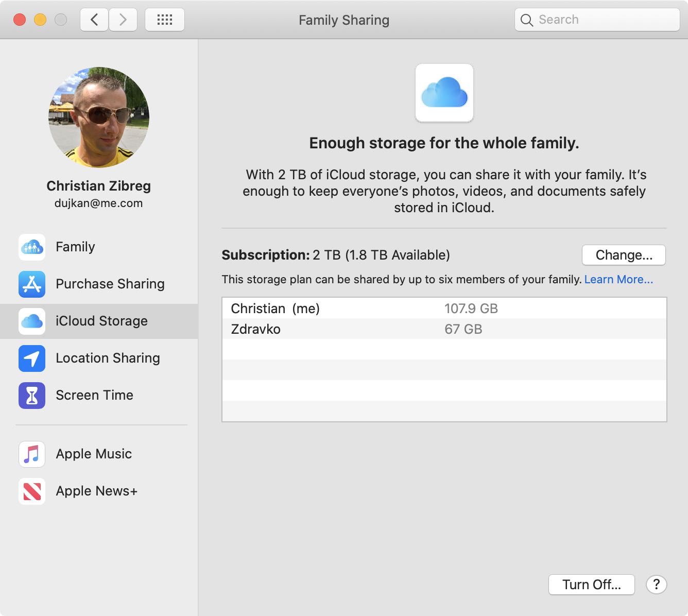Open Apple News+ settings

coord(96,491)
